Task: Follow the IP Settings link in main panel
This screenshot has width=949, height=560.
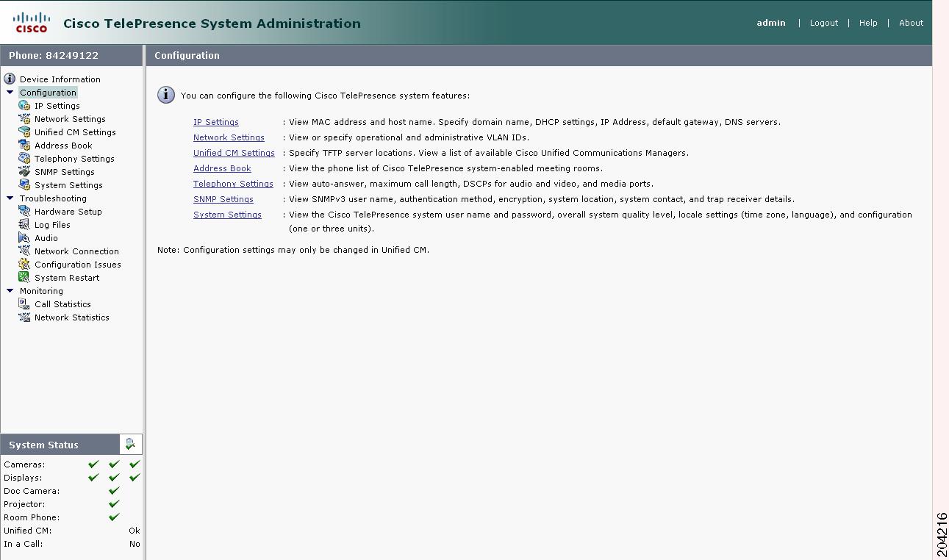Action: click(216, 122)
